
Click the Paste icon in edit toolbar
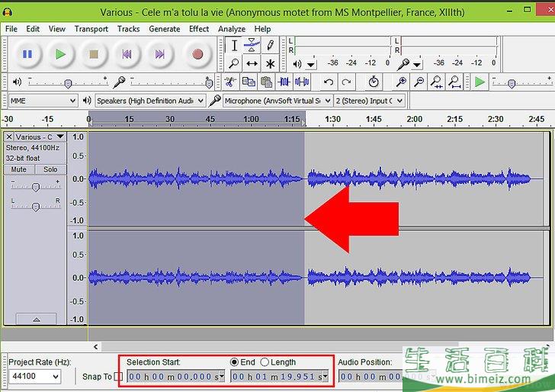point(266,82)
